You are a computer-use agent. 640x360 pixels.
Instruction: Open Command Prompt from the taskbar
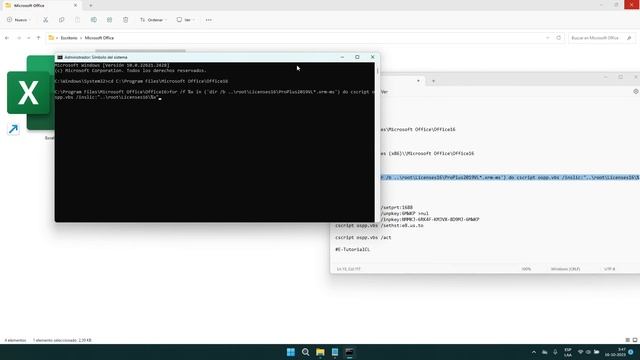[x=349, y=352]
